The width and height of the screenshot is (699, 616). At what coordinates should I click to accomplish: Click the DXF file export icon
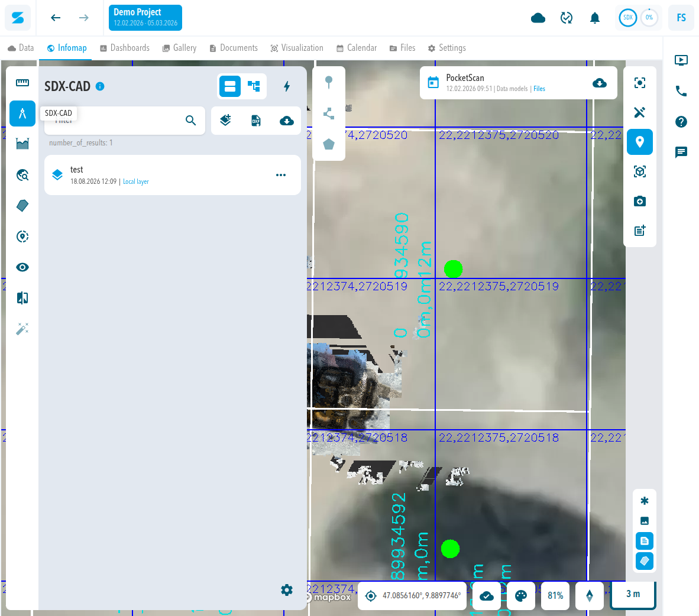pyautogui.click(x=256, y=121)
